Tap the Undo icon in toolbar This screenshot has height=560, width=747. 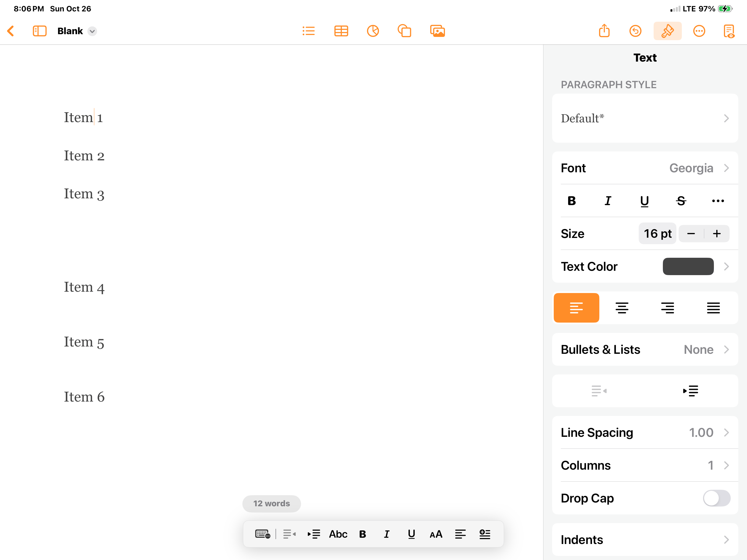[635, 31]
